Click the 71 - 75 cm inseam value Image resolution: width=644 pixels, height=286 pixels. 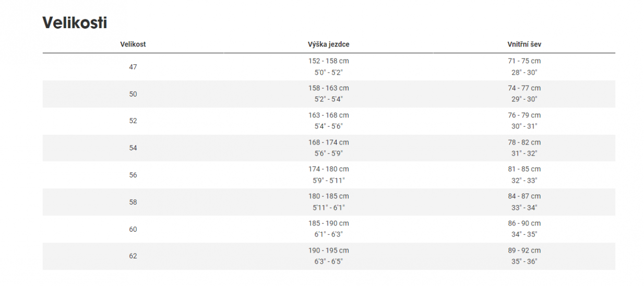pos(524,61)
